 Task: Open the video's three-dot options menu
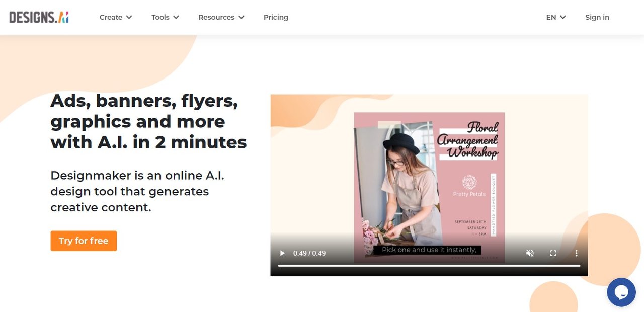(x=577, y=253)
